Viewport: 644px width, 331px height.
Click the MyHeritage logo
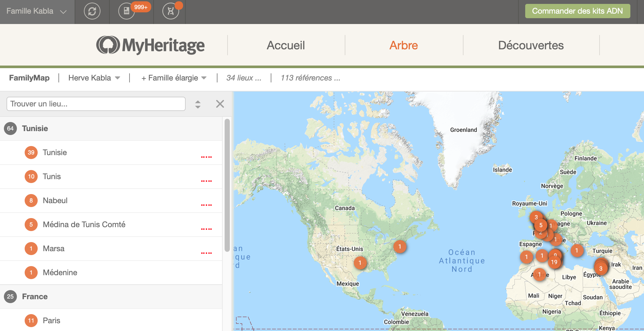coord(150,45)
